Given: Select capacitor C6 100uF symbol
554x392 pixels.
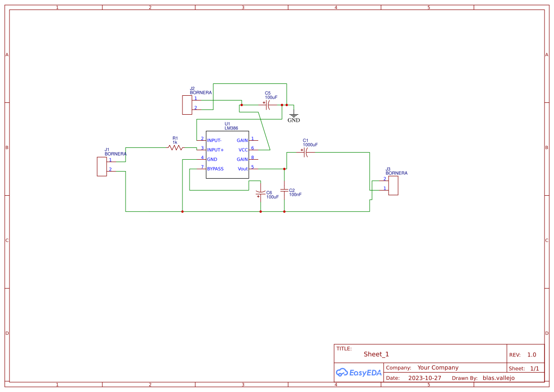Looking at the screenshot, I should click(260, 191).
